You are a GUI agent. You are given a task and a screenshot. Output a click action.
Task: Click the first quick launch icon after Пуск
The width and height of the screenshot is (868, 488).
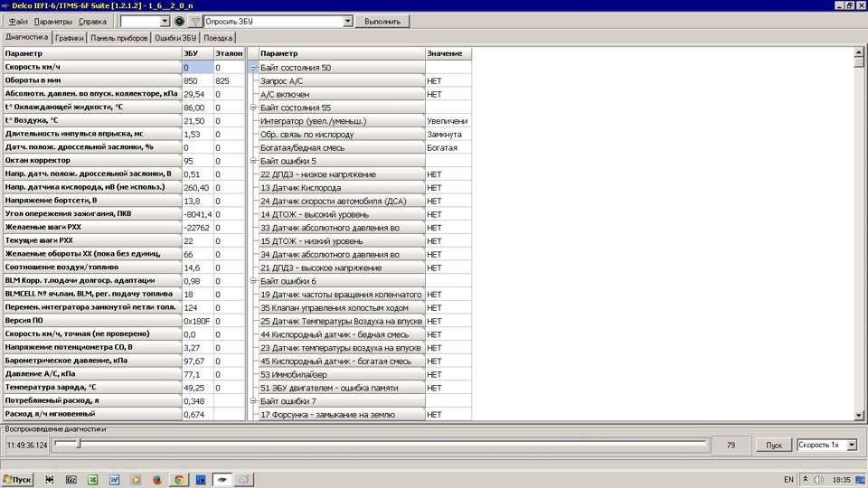(x=49, y=480)
